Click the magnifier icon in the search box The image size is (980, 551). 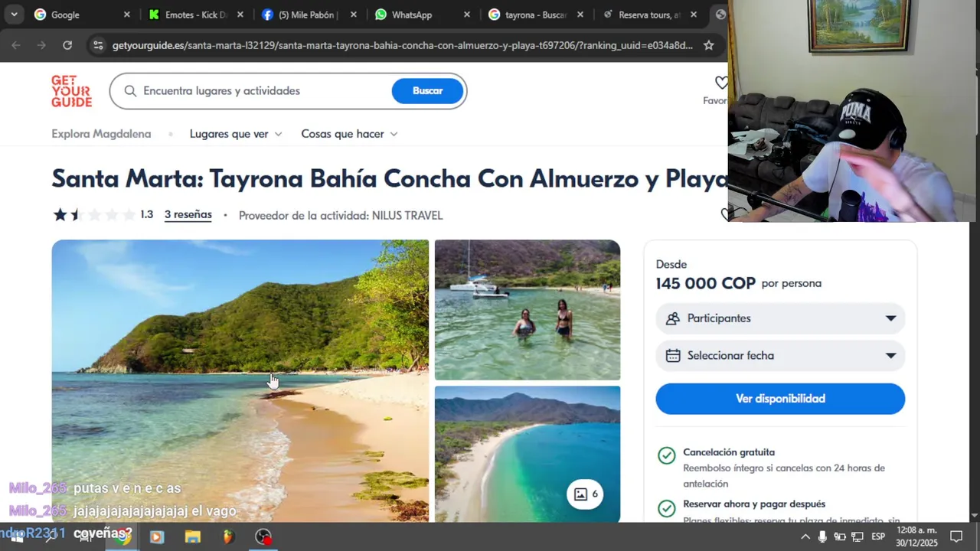point(130,91)
